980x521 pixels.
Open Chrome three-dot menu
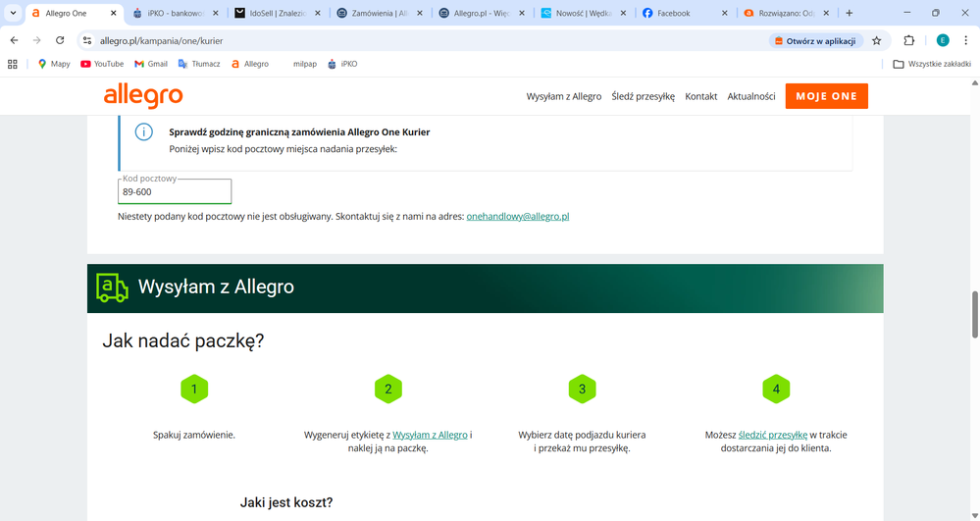coord(965,40)
